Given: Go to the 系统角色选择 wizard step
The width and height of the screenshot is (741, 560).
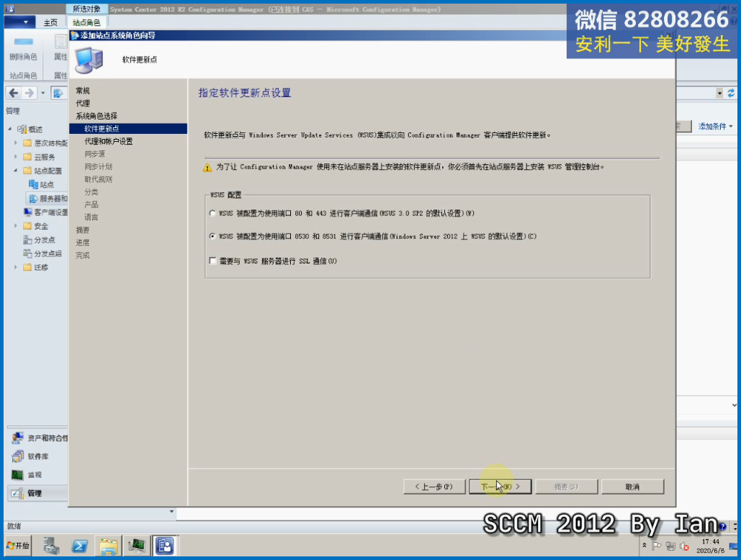Looking at the screenshot, I should pos(96,116).
